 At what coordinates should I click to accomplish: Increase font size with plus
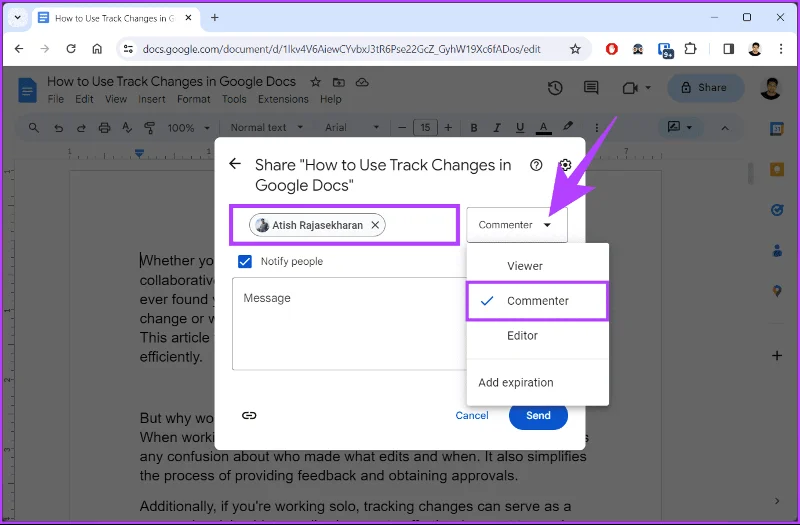pos(448,128)
